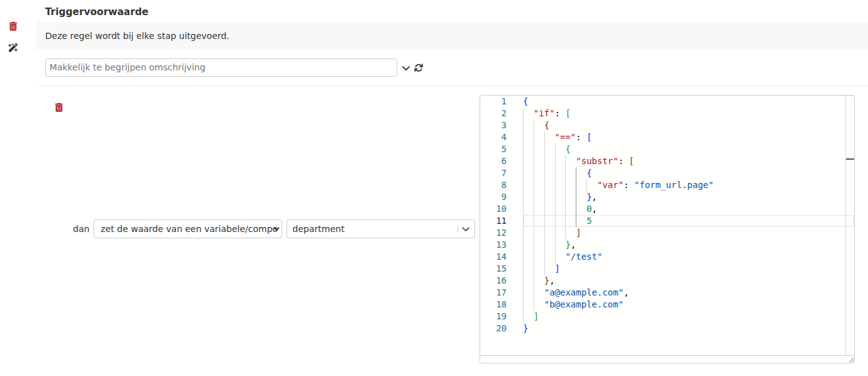Click the arrow of the department select
The image size is (868, 376).
[466, 229]
